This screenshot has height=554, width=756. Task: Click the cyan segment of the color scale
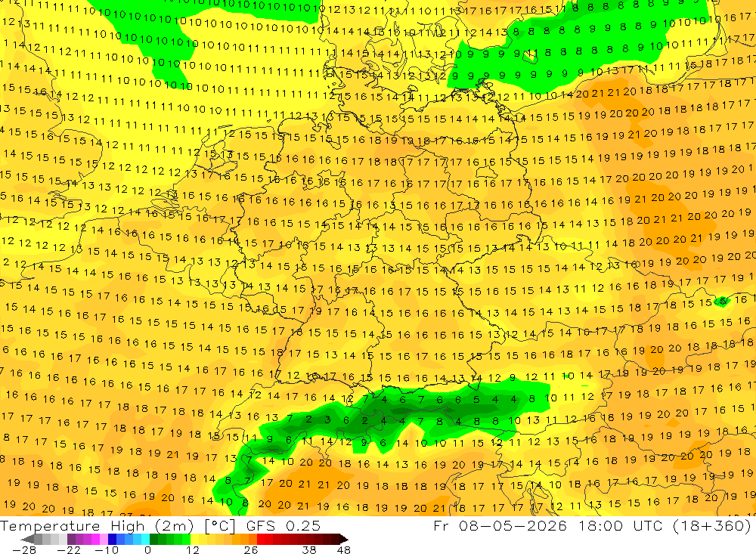145,539
